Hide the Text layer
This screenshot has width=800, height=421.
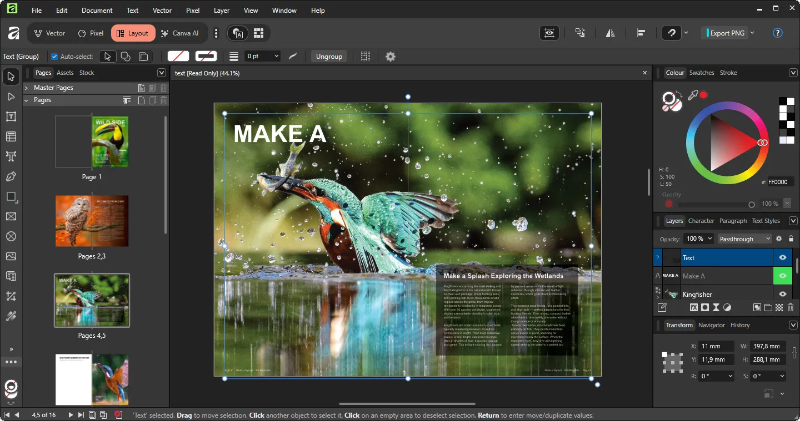pos(783,257)
